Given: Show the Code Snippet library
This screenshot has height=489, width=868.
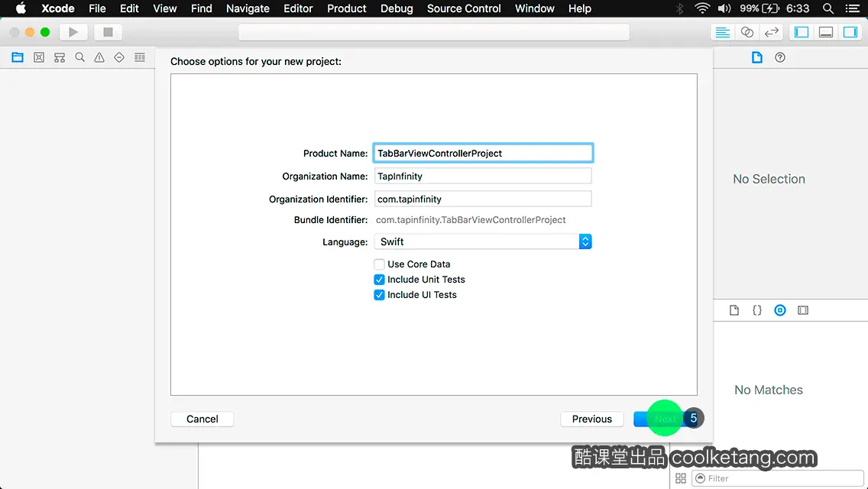Looking at the screenshot, I should point(756,310).
